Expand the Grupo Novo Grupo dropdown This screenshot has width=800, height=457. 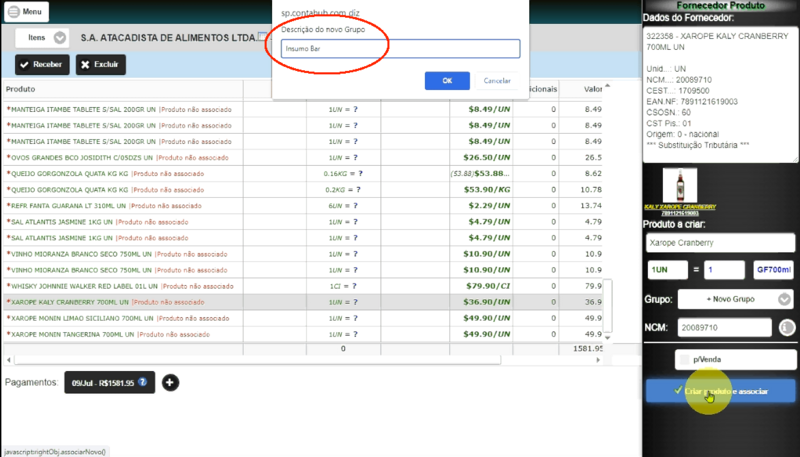click(735, 299)
